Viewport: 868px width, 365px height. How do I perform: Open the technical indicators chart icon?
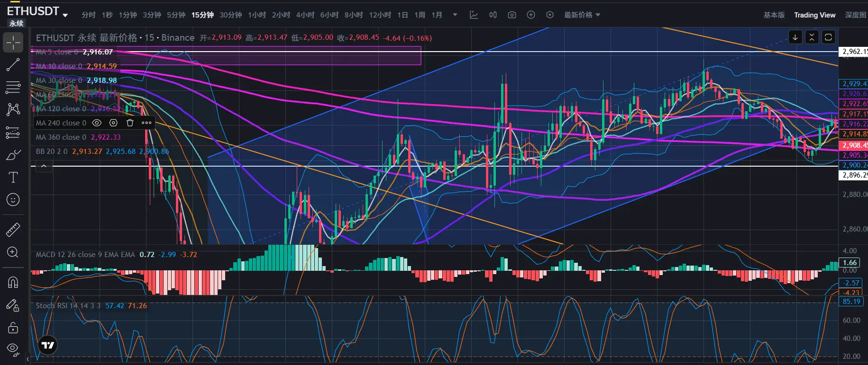tap(474, 15)
